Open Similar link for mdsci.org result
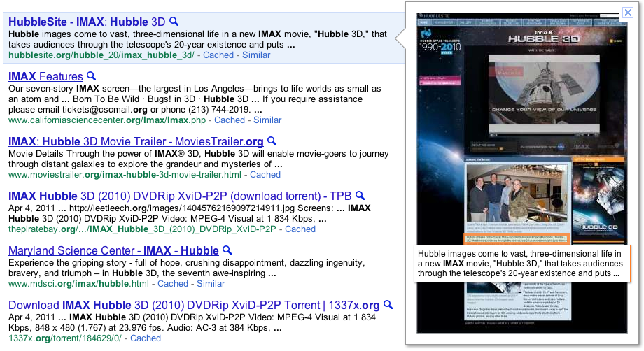The width and height of the screenshot is (644, 351). click(x=210, y=284)
